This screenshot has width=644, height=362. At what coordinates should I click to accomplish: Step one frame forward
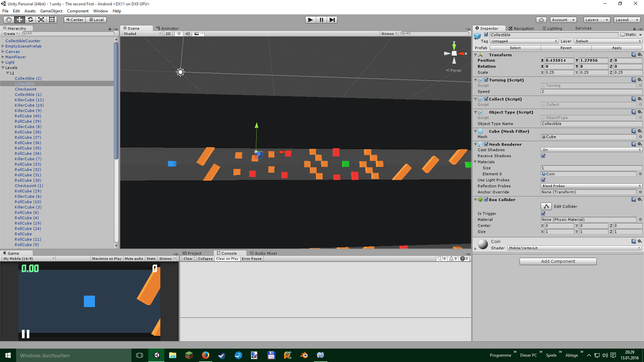point(332,20)
